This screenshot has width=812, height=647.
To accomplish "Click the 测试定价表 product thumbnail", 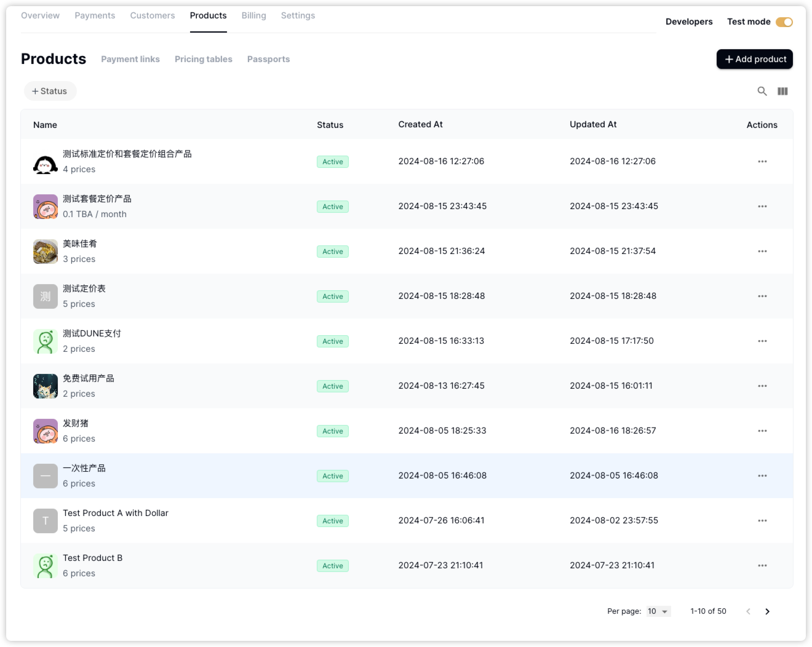I will click(46, 296).
